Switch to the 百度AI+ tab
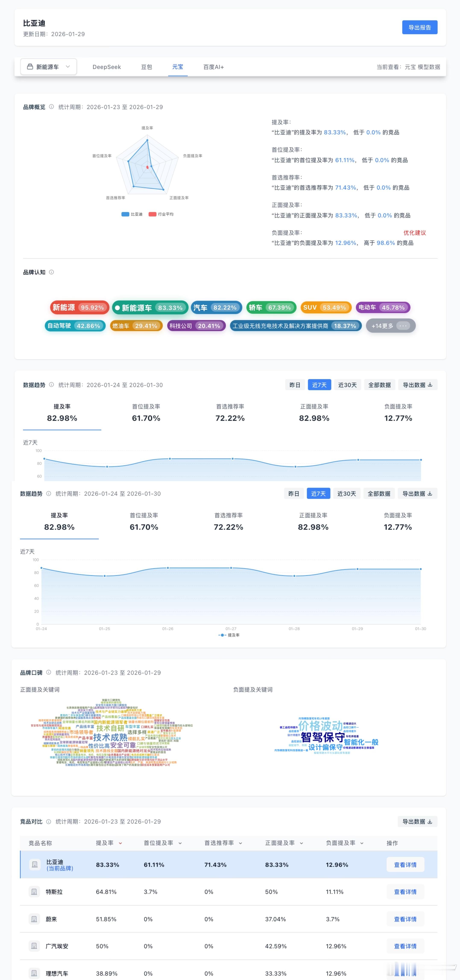 coord(213,67)
